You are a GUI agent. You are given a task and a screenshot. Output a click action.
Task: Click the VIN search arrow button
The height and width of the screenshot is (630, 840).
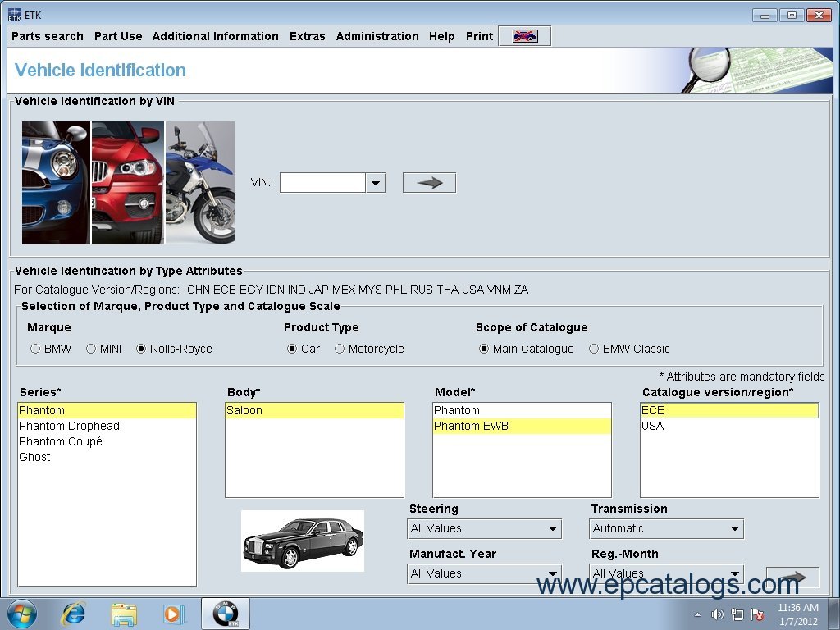click(429, 183)
